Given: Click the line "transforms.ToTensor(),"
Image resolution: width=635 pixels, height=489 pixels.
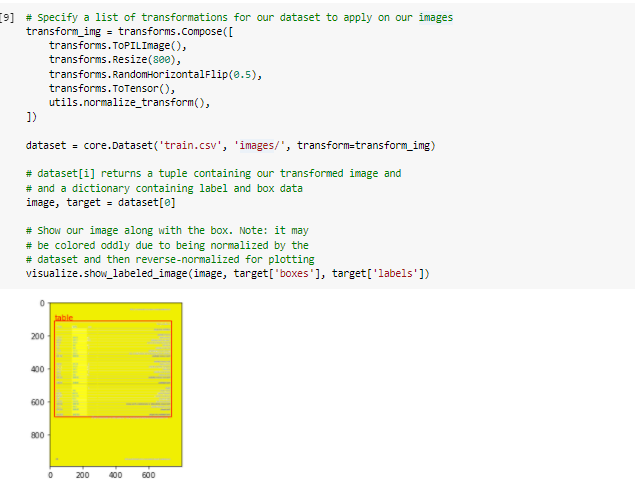Looking at the screenshot, I should click(x=112, y=88).
